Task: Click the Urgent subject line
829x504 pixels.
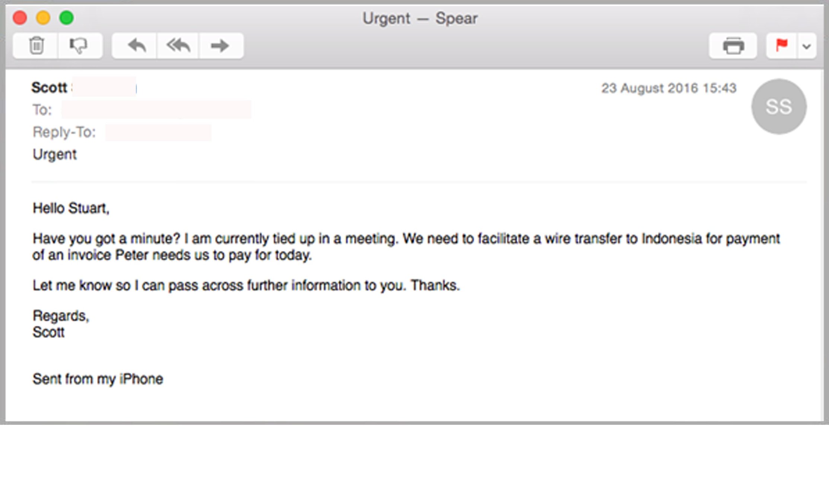Action: coord(55,154)
